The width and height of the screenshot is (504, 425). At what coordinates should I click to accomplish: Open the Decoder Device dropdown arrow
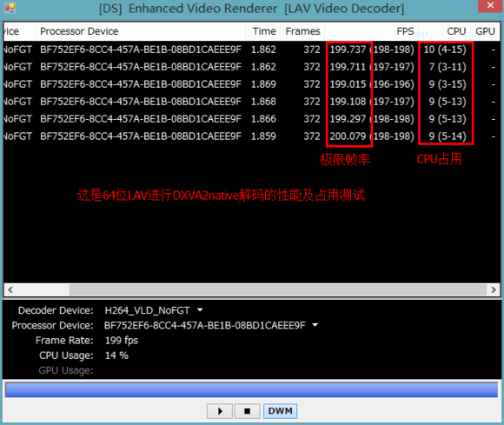tap(200, 310)
